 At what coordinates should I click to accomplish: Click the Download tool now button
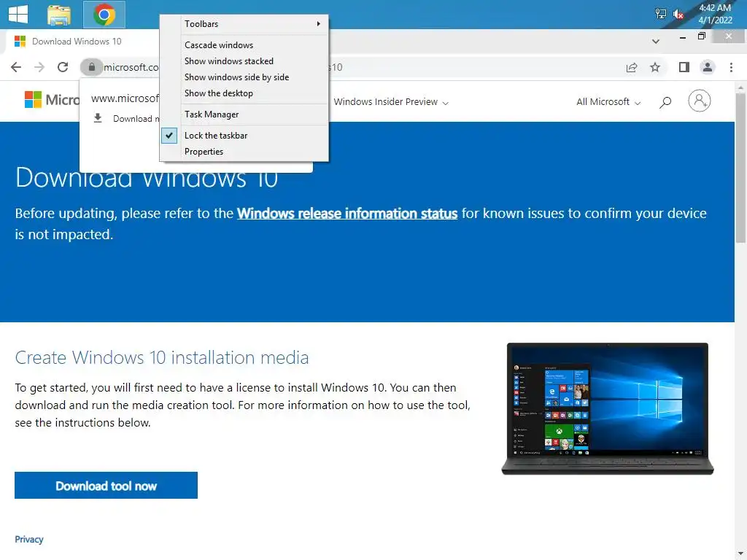click(106, 485)
